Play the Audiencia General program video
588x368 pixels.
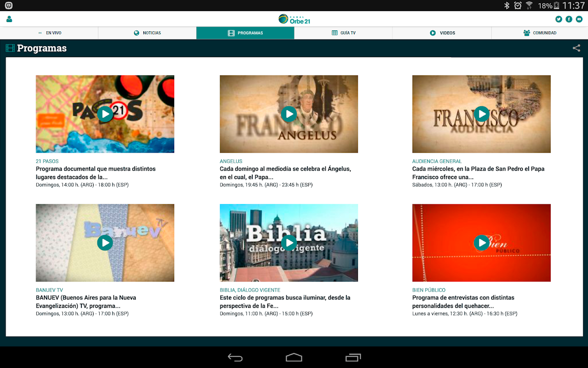click(x=481, y=114)
